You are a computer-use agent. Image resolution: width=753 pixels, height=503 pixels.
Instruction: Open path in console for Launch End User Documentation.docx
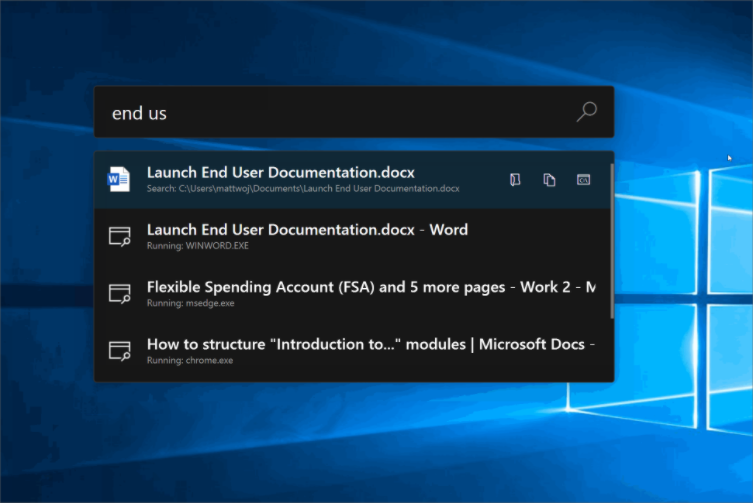coord(583,180)
